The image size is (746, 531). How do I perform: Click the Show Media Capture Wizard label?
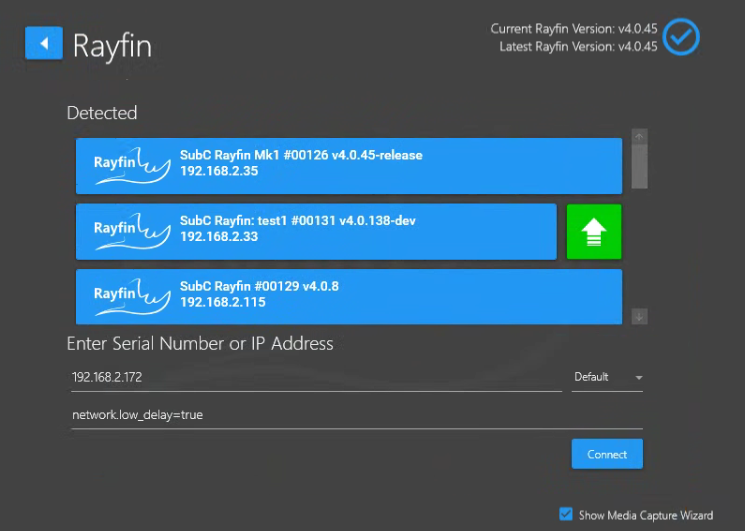646,515
